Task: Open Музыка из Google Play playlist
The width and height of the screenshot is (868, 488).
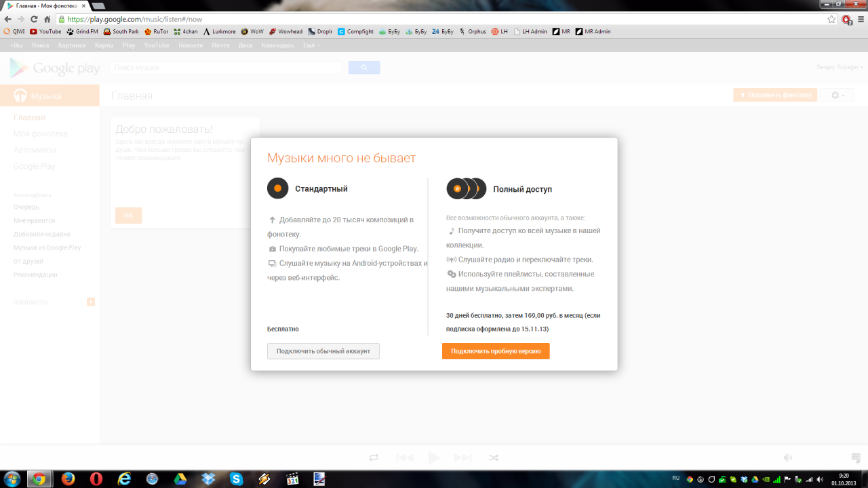Action: tap(47, 247)
